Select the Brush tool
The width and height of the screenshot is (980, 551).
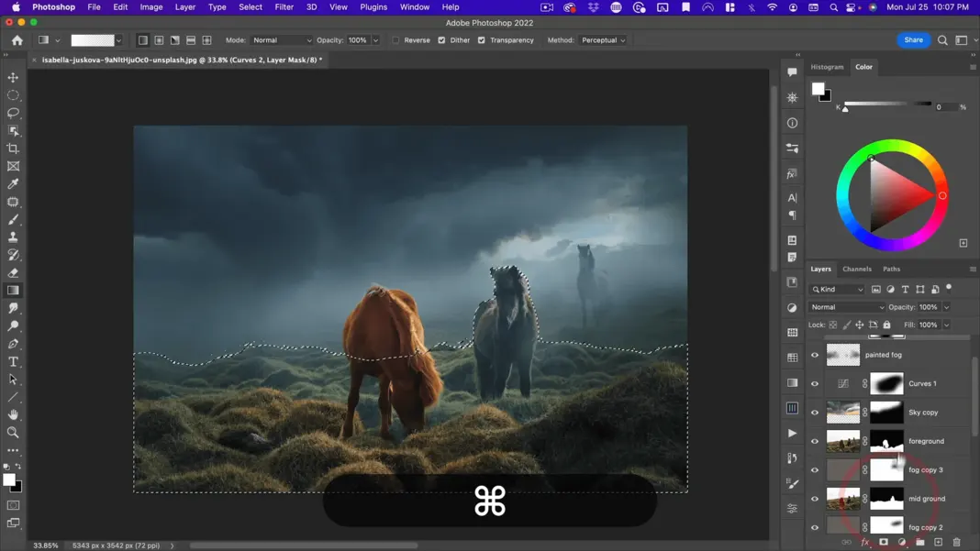[x=13, y=219]
